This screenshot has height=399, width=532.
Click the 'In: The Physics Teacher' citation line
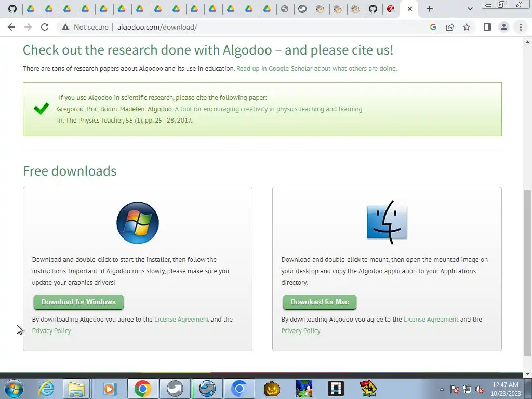pyautogui.click(x=125, y=121)
